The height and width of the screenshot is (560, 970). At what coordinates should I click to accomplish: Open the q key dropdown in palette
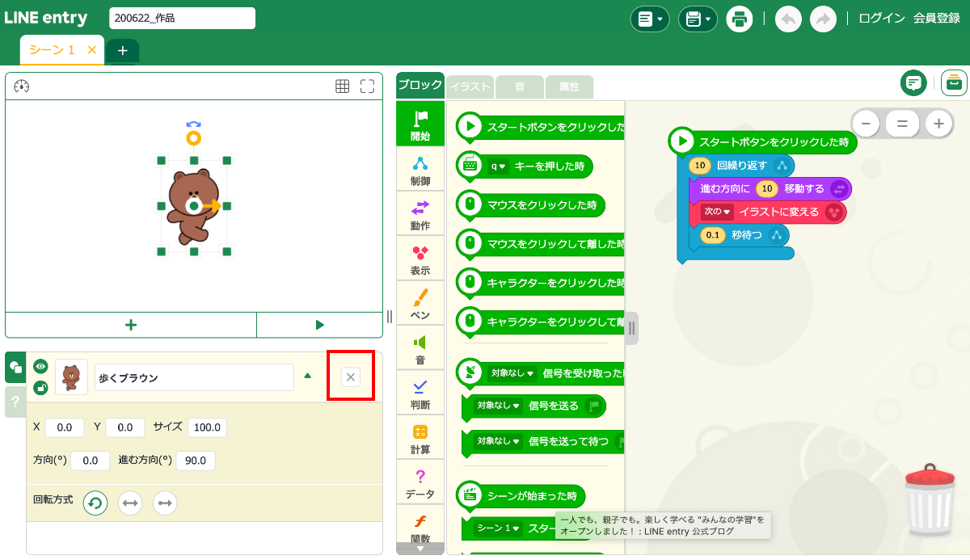pyautogui.click(x=497, y=166)
